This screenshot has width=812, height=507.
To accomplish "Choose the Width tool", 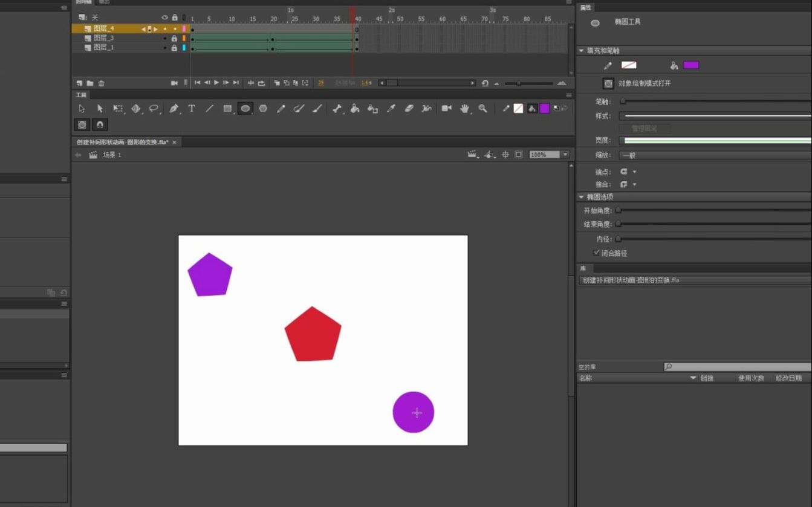I will click(x=427, y=109).
